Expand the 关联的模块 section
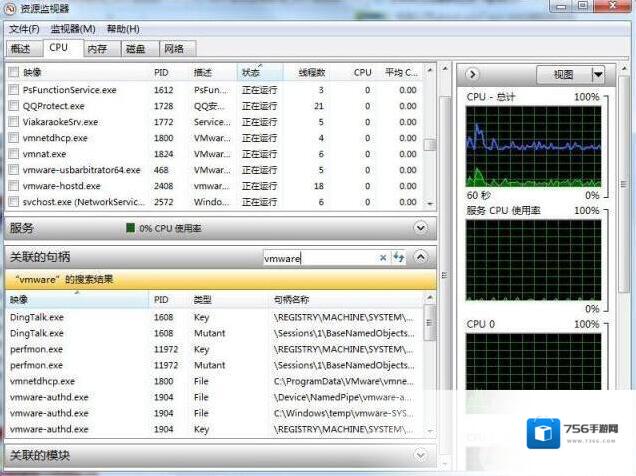636x476 pixels. (x=421, y=455)
